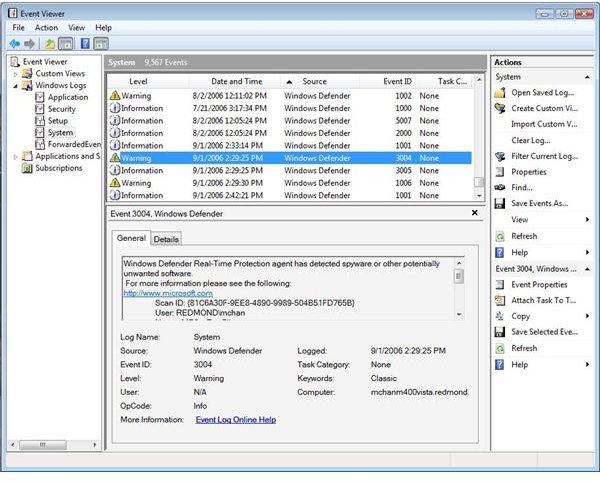Collapse the System actions section
This screenshot has height=482, width=600.
[587, 77]
